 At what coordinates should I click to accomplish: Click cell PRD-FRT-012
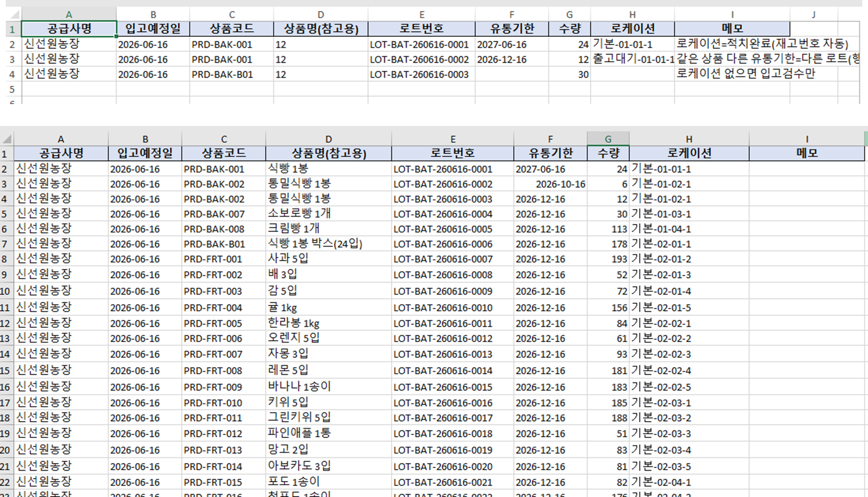click(223, 434)
